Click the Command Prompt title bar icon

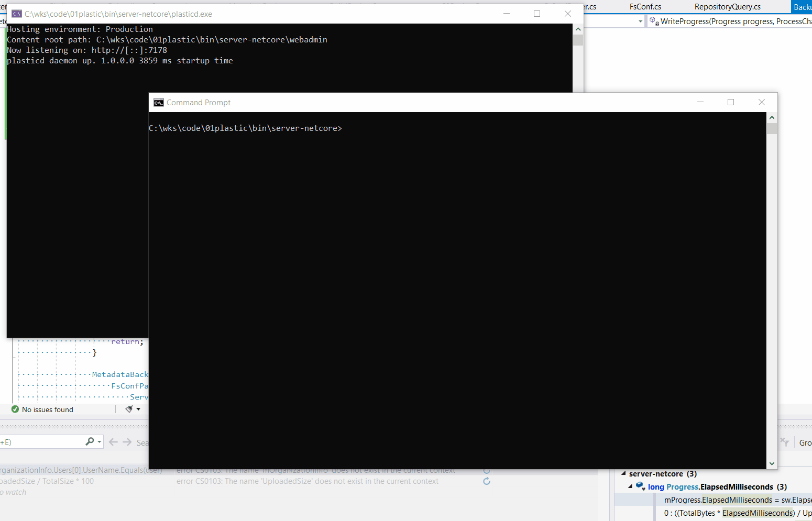(x=158, y=102)
